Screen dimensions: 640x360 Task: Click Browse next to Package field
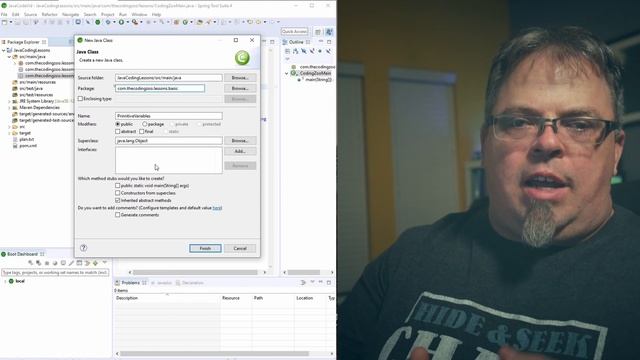coord(240,88)
